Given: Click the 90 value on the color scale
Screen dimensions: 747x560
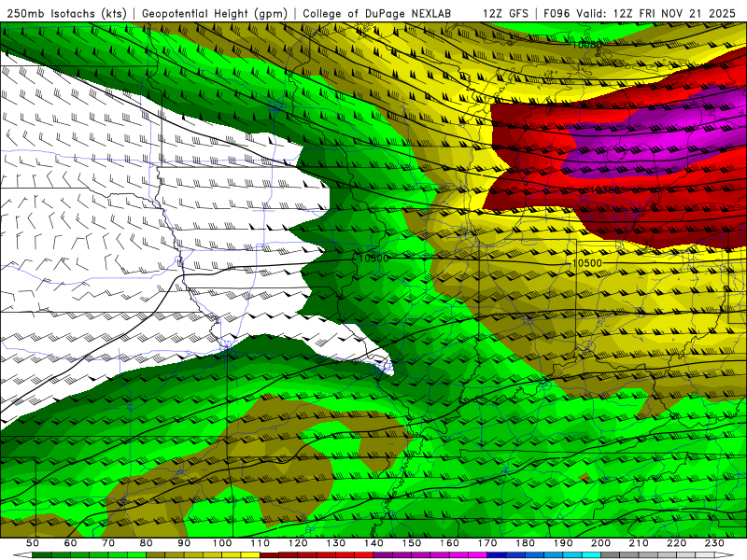Looking at the screenshot, I should coord(184,543).
